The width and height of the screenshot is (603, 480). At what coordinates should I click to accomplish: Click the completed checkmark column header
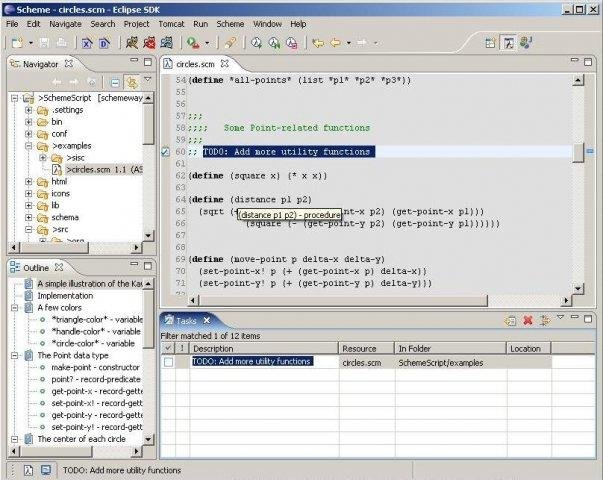pos(168,348)
